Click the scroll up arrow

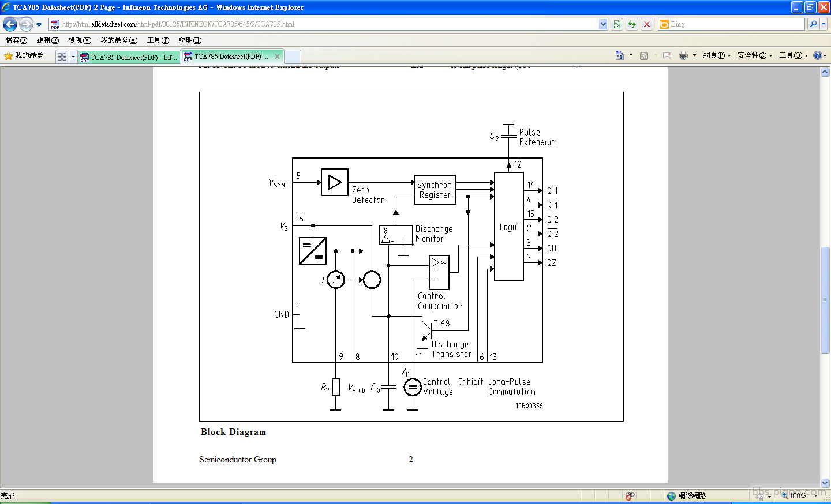[x=825, y=72]
